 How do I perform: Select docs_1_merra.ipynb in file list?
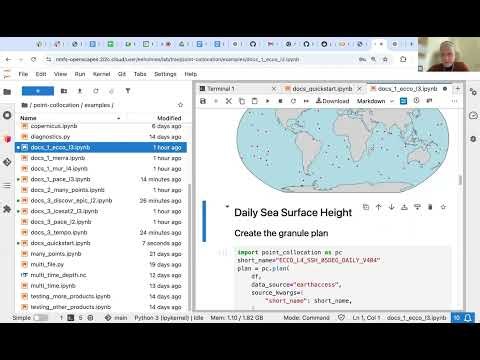101,158
